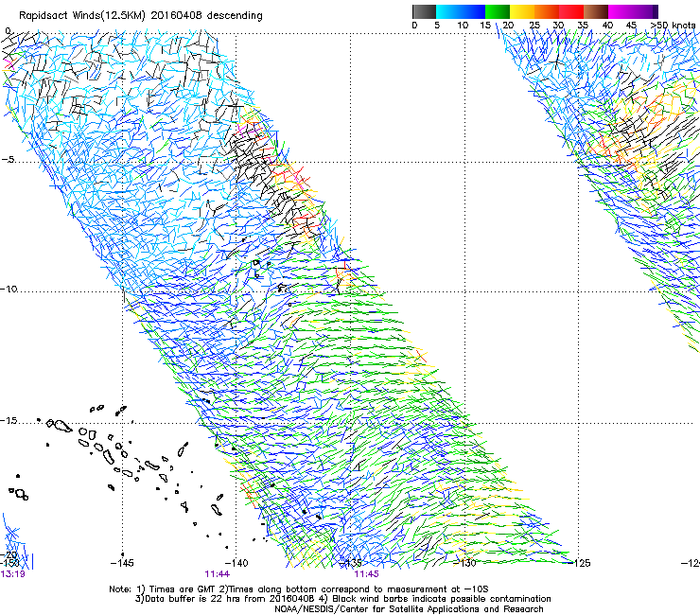Image resolution: width=700 pixels, height=615 pixels.
Task: Click the '-15' latitude axis label
Action: point(9,421)
